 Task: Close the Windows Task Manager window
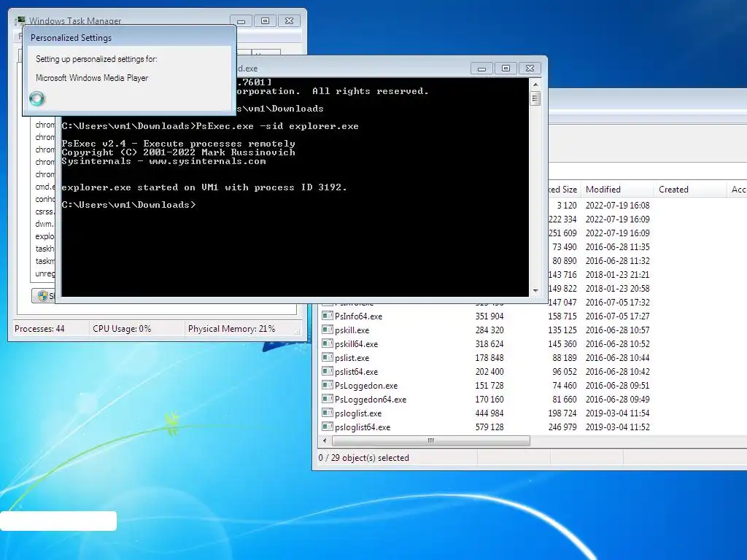pos(289,21)
